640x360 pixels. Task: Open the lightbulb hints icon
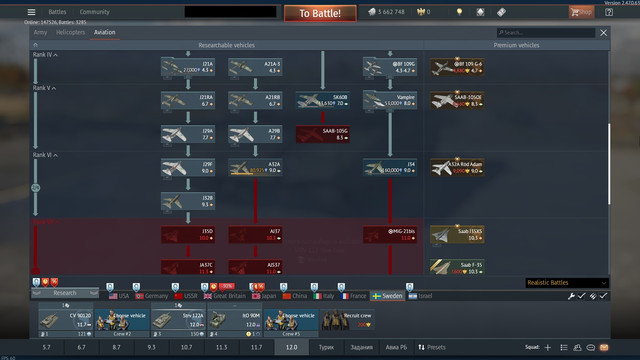tap(459, 12)
